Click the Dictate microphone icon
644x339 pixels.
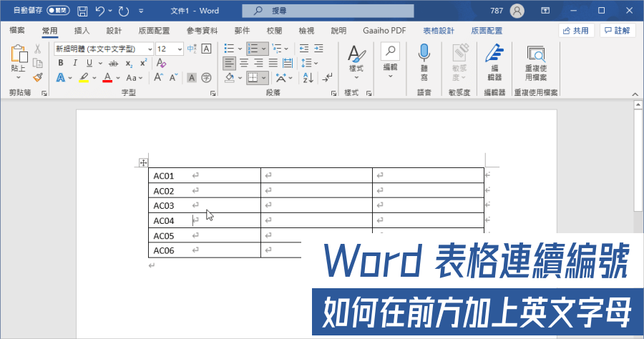pos(424,54)
